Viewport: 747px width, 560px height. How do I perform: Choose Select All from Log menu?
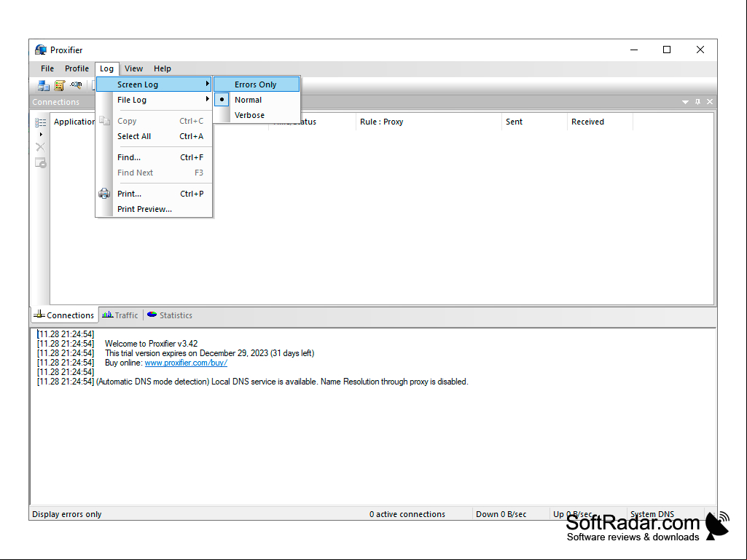pyautogui.click(x=154, y=136)
